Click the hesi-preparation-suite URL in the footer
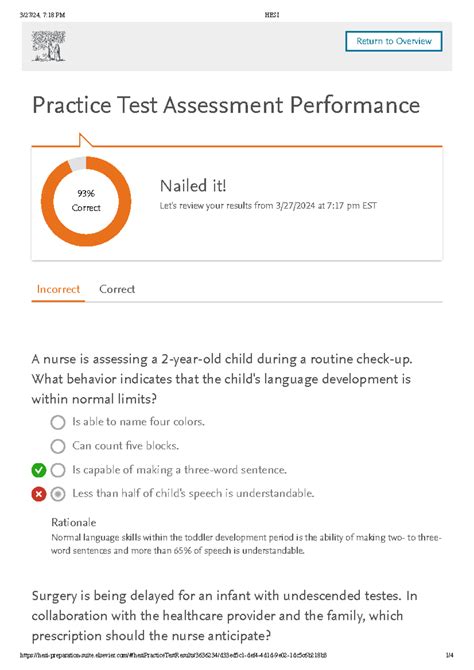The image size is (474, 670). pyautogui.click(x=174, y=655)
